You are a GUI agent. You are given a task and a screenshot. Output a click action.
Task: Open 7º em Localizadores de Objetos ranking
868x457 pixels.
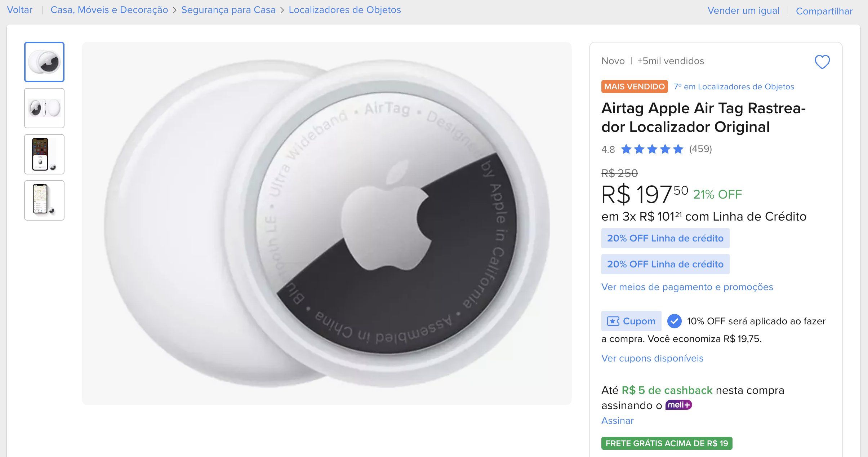click(734, 86)
